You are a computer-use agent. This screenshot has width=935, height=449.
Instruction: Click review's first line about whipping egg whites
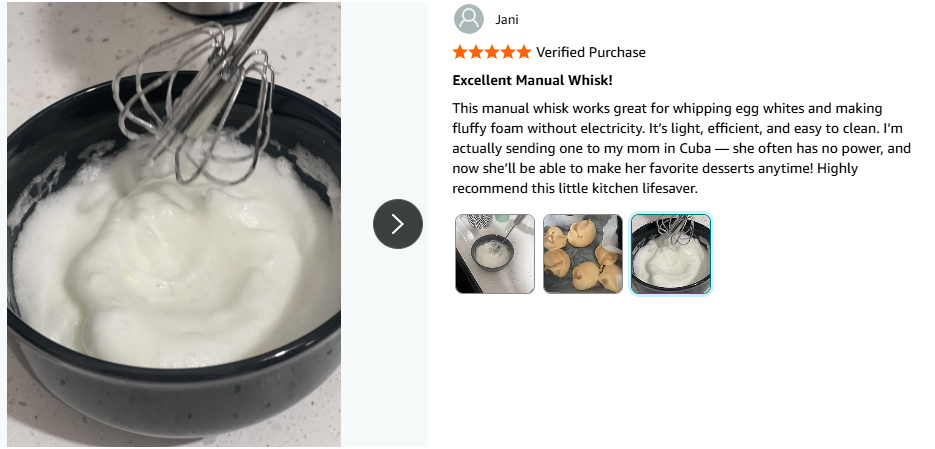667,109
